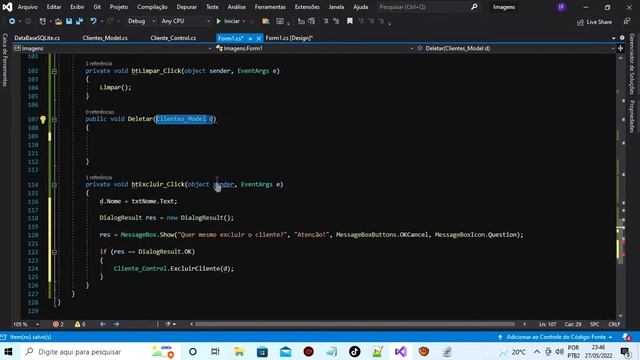
Task: Open Task View from the taskbar
Action: pos(215,351)
